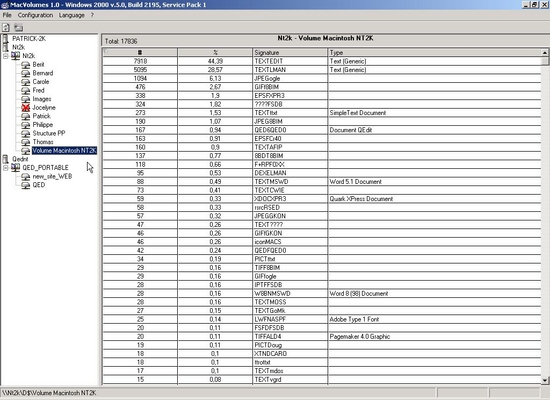Click the DEXELMAN signature cell
Image resolution: width=550 pixels, height=400 pixels.
(290, 173)
